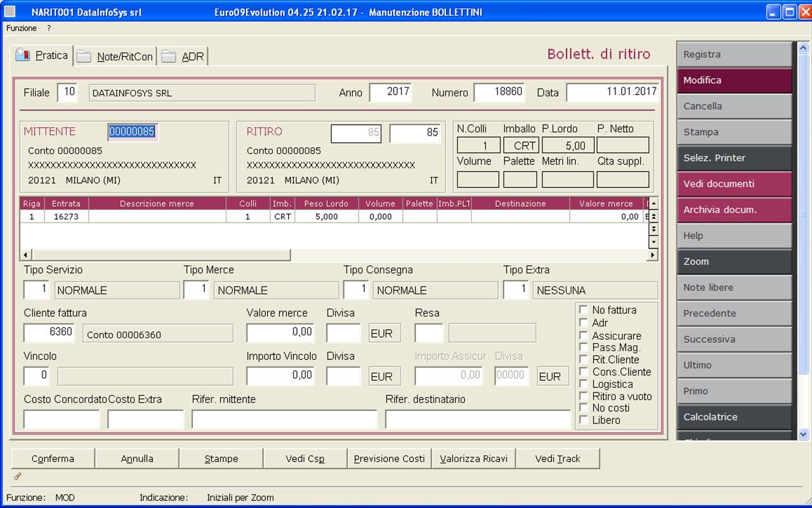
Task: Tick the Libero checkbox
Action: point(584,420)
